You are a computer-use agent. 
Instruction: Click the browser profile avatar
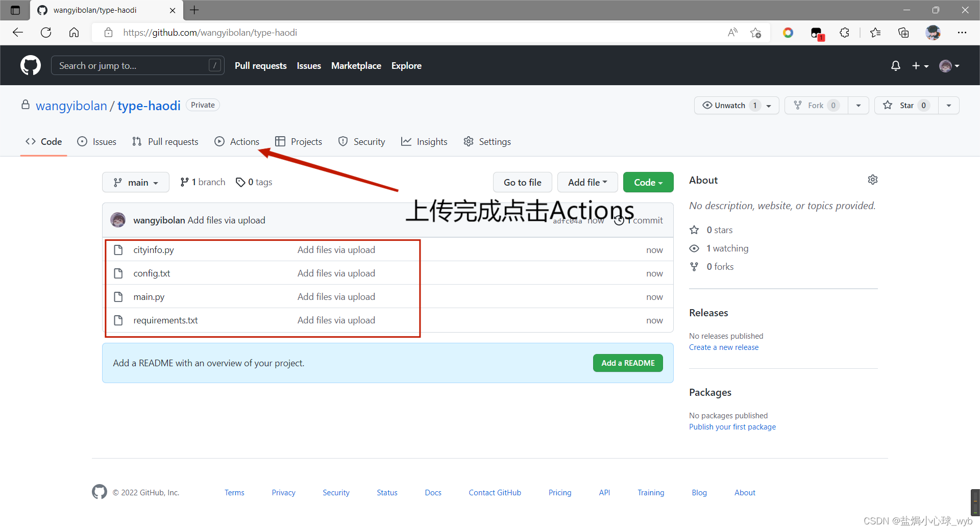(933, 33)
